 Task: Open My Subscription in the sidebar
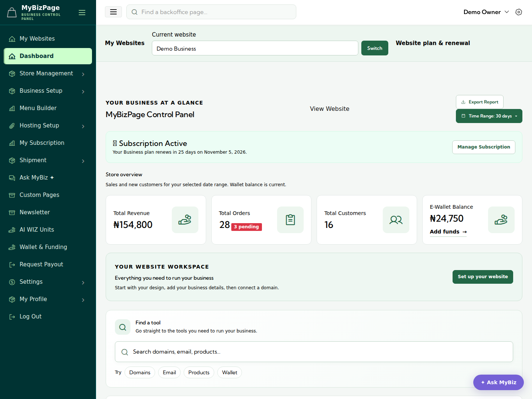click(48, 143)
